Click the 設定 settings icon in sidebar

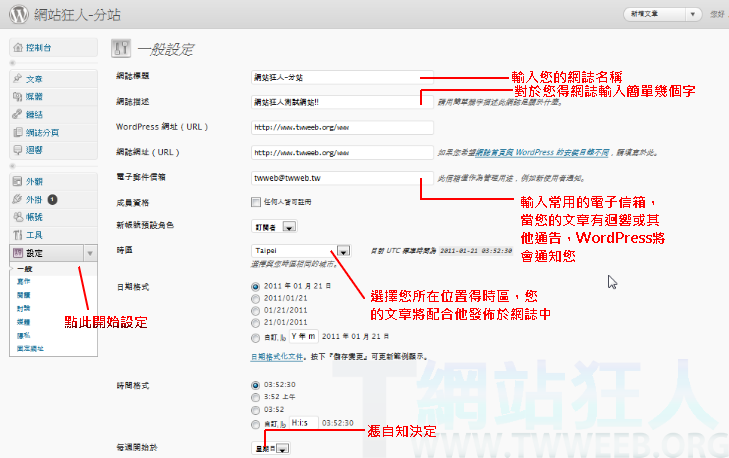(x=18, y=253)
